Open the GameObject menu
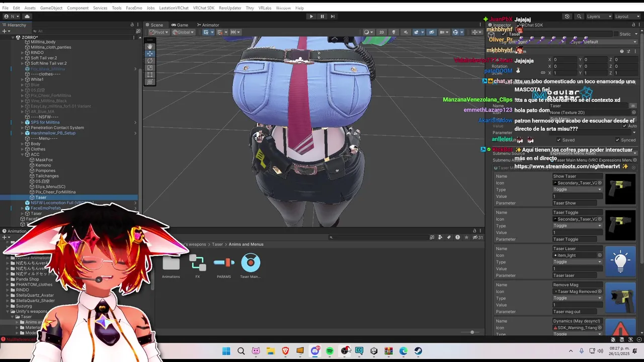 click(51, 8)
